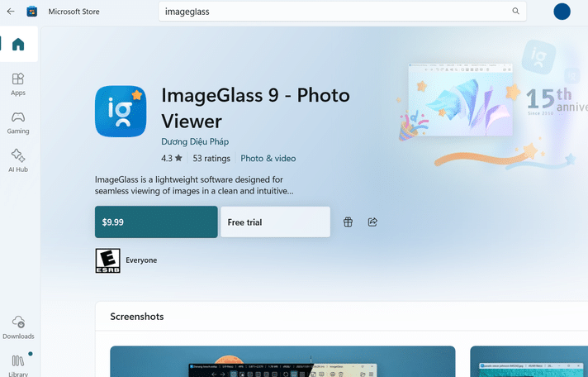The height and width of the screenshot is (377, 588).
Task: Click the hero banner preview image
Action: (460, 99)
